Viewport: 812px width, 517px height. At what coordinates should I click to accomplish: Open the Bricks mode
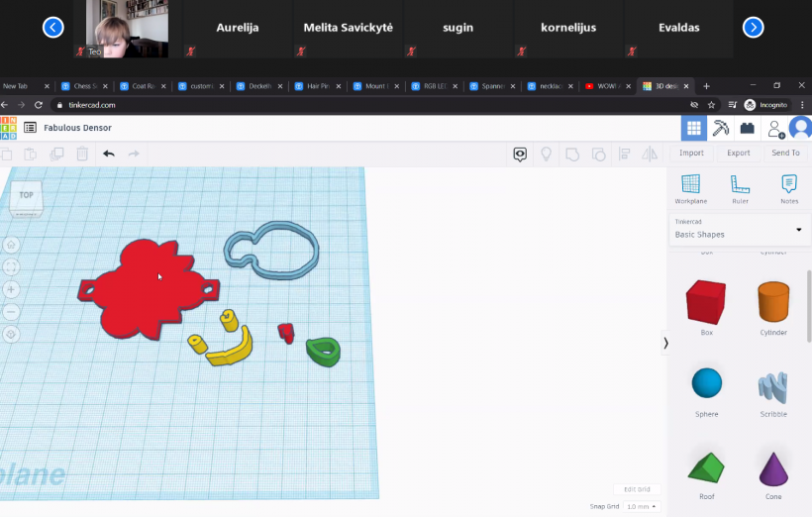pos(748,128)
